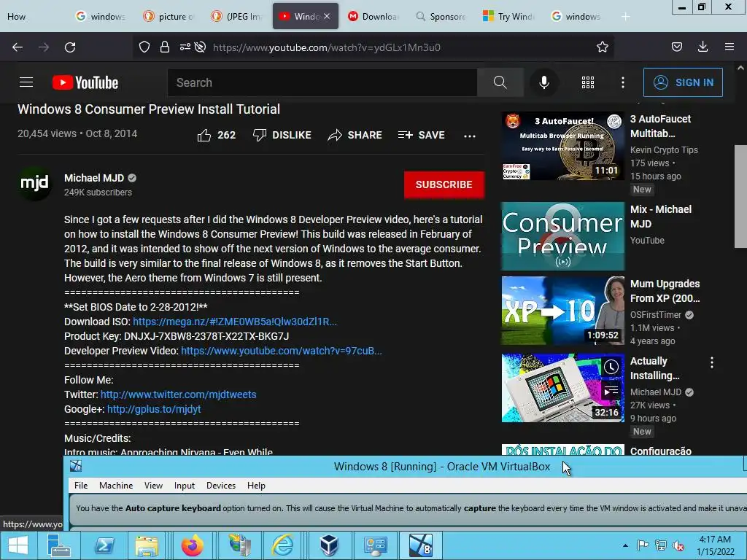Screen dimensions: 747x560
Task: Open the taskbar clock showing 4:17 AM
Action: click(715, 545)
